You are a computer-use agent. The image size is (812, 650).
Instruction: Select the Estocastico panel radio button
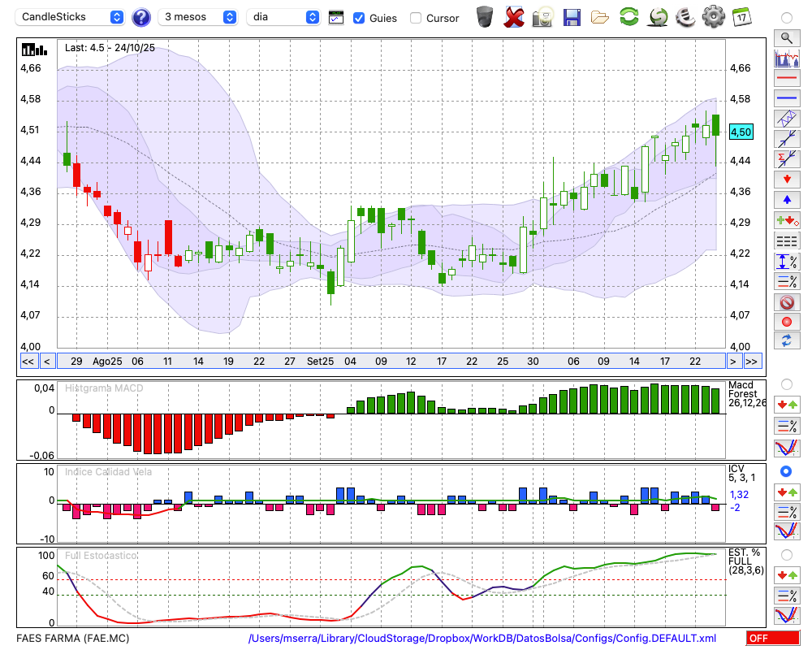787,555
